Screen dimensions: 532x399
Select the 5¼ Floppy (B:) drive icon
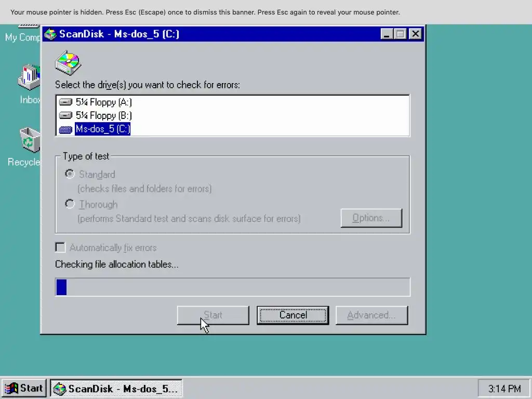click(65, 115)
